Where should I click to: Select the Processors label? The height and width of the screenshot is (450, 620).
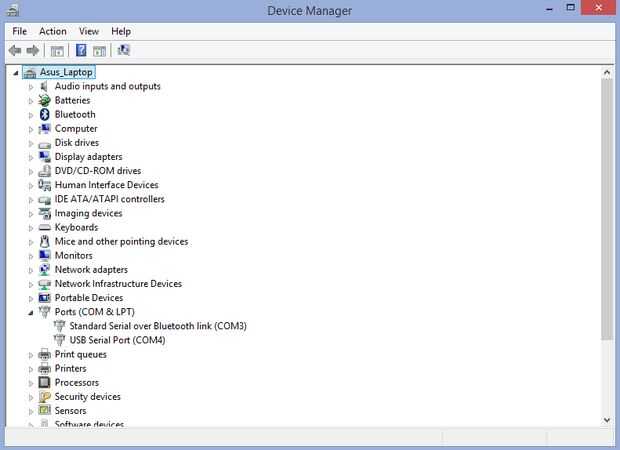[77, 382]
